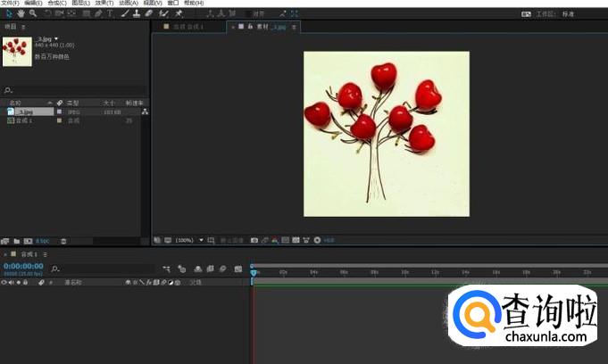The width and height of the screenshot is (608, 364).
Task: Click the 8 bpc color depth button
Action: click(x=43, y=241)
